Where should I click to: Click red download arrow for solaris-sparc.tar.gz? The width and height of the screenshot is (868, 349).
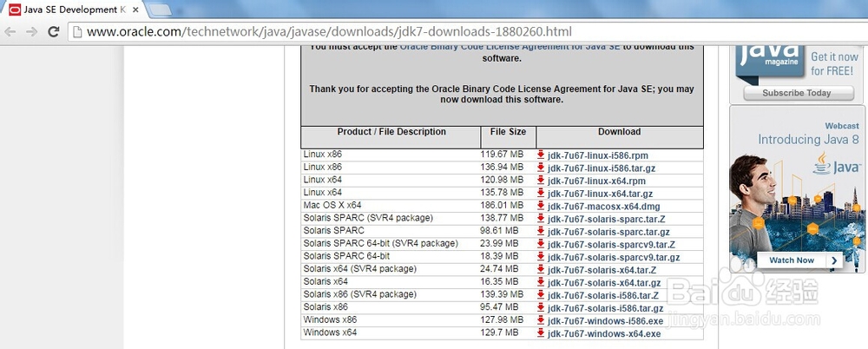coord(541,231)
